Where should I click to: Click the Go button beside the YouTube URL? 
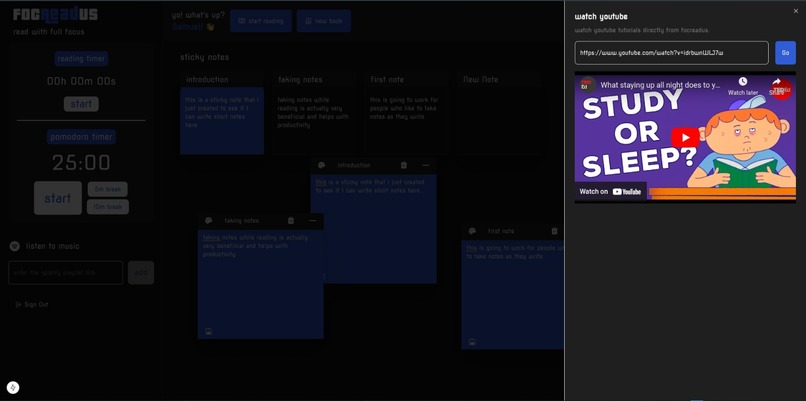pyautogui.click(x=785, y=53)
